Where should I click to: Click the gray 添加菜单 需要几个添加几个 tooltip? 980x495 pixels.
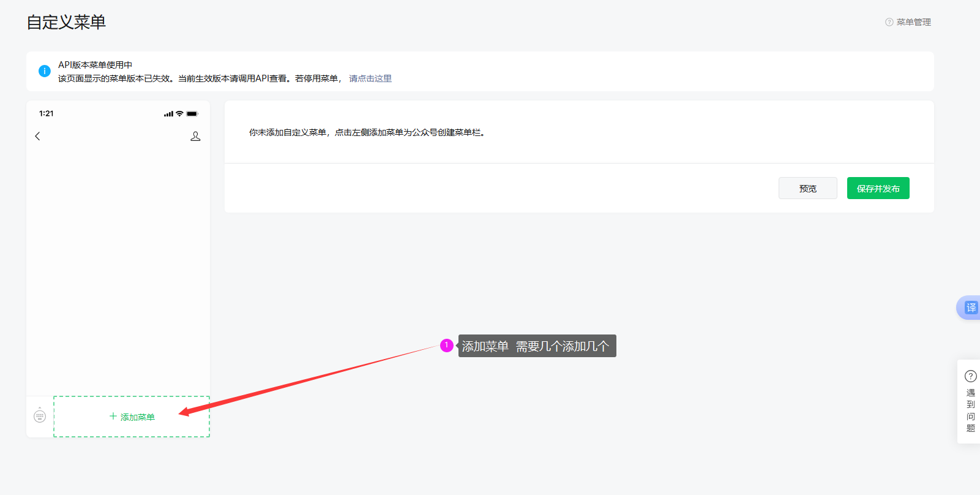coord(537,346)
